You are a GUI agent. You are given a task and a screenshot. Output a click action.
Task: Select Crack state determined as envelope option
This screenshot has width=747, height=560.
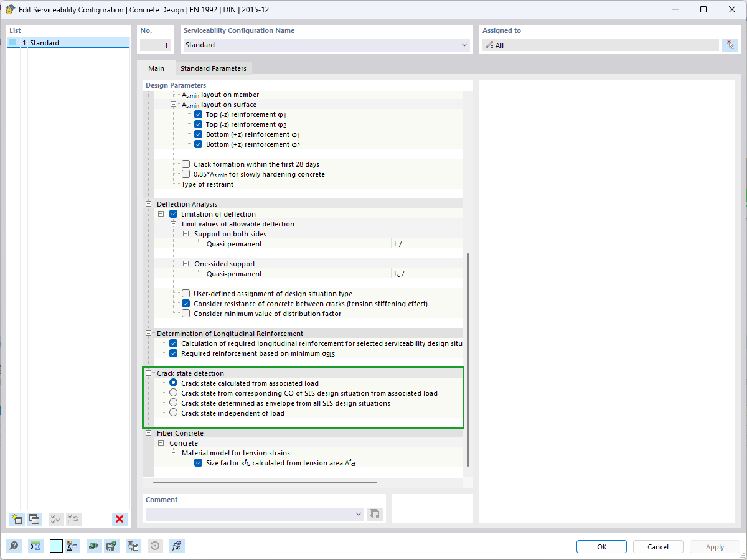click(173, 403)
